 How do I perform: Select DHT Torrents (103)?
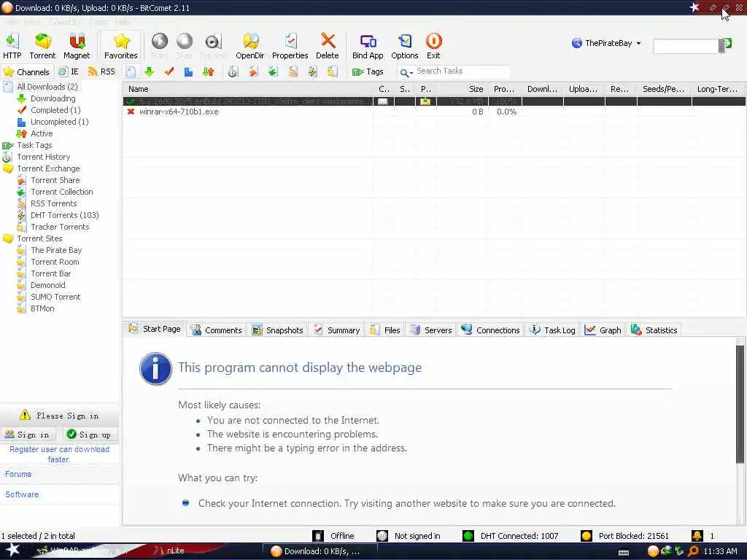click(x=65, y=215)
